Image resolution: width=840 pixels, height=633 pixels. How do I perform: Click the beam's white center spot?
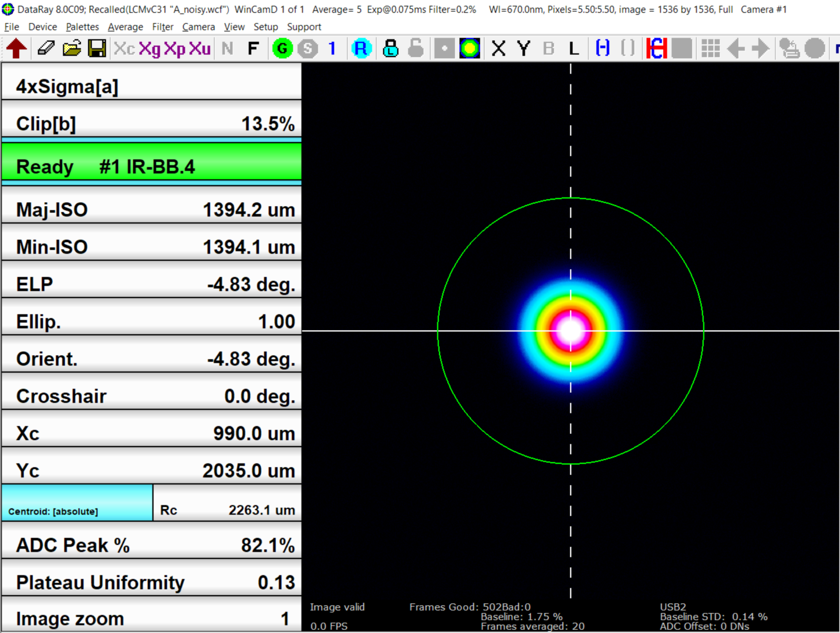pyautogui.click(x=570, y=331)
